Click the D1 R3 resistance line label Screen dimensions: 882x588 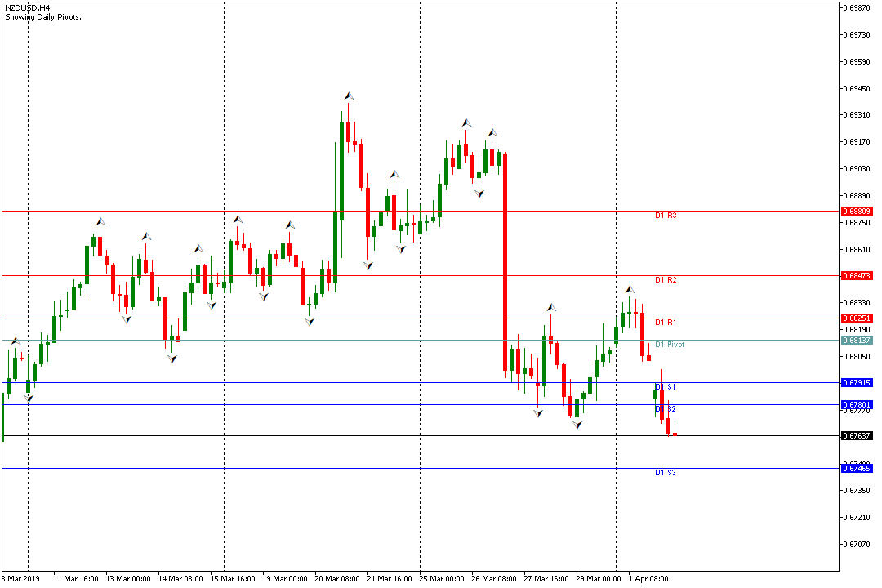[x=666, y=216]
